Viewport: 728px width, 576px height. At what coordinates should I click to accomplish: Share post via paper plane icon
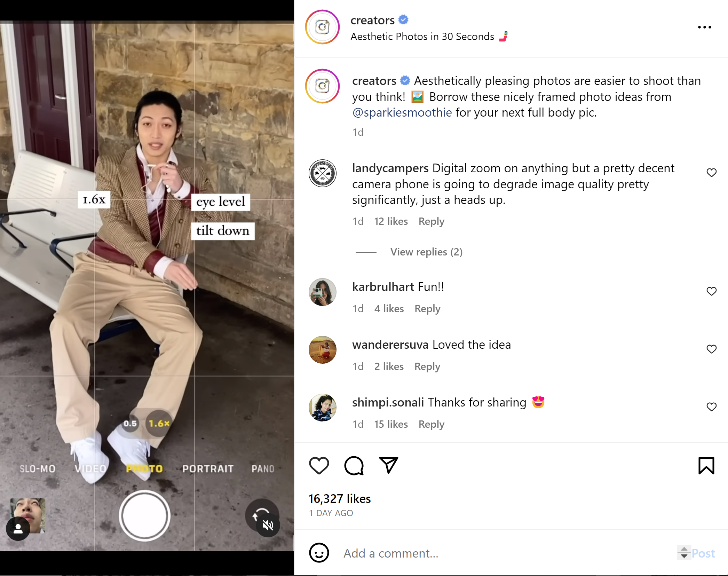click(x=388, y=465)
